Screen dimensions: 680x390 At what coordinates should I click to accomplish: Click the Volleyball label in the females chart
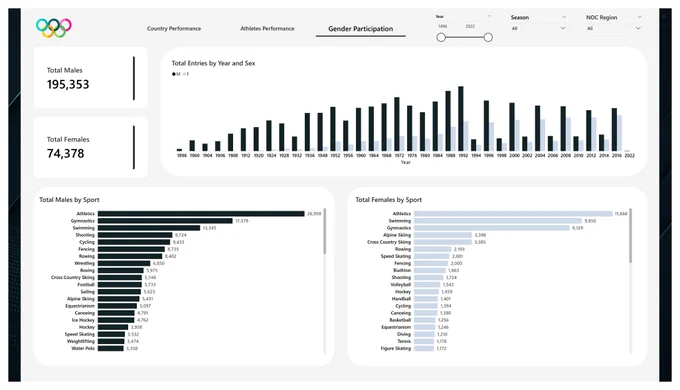pyautogui.click(x=400, y=285)
